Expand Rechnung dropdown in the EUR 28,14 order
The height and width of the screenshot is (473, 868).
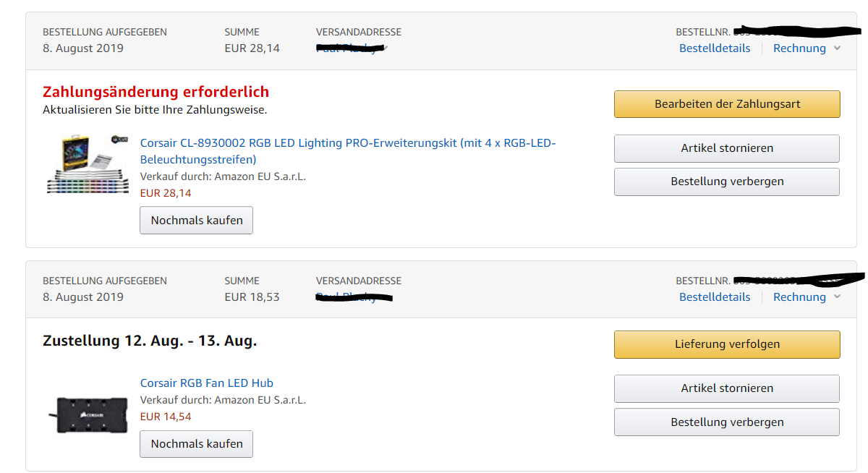[807, 48]
